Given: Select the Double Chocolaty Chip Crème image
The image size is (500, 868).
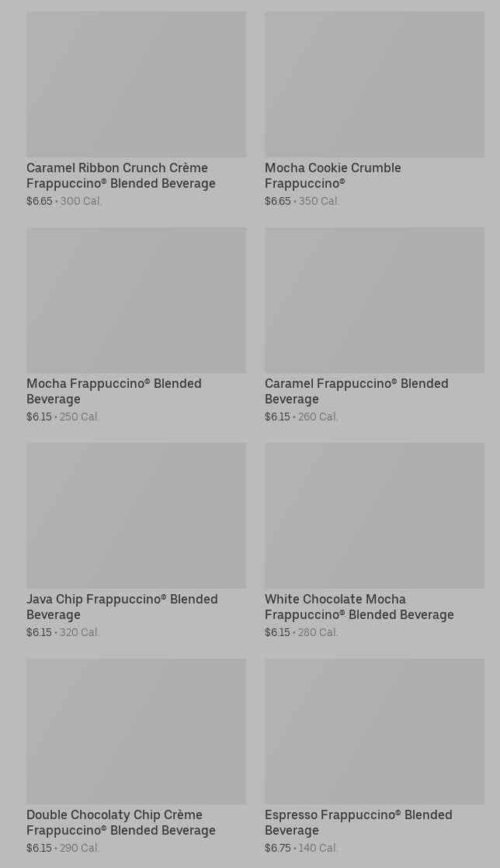Looking at the screenshot, I should point(136,731).
